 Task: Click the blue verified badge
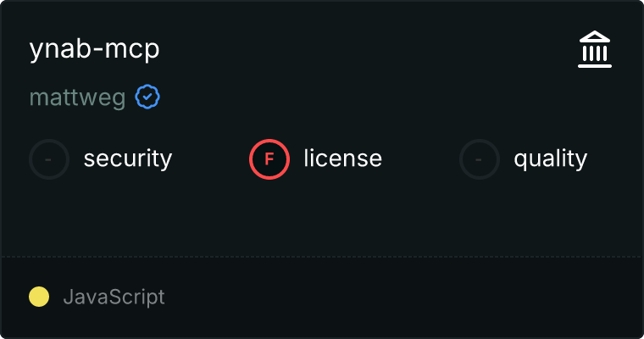(147, 97)
